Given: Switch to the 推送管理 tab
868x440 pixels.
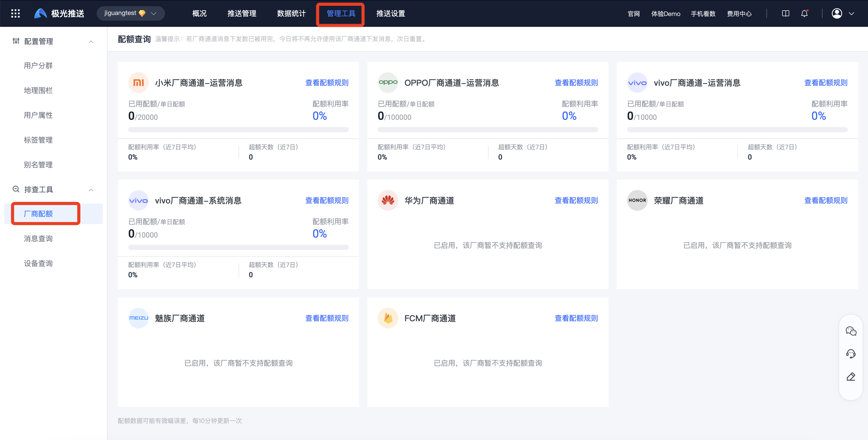Looking at the screenshot, I should point(242,13).
